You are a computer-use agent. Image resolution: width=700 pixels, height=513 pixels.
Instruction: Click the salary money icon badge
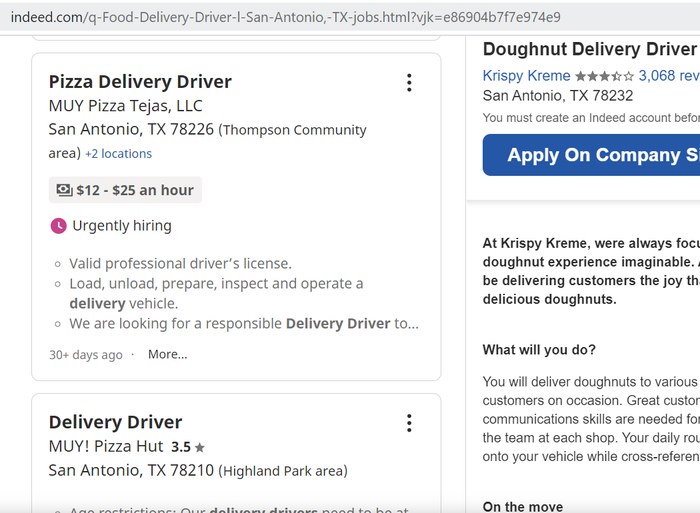click(x=64, y=190)
